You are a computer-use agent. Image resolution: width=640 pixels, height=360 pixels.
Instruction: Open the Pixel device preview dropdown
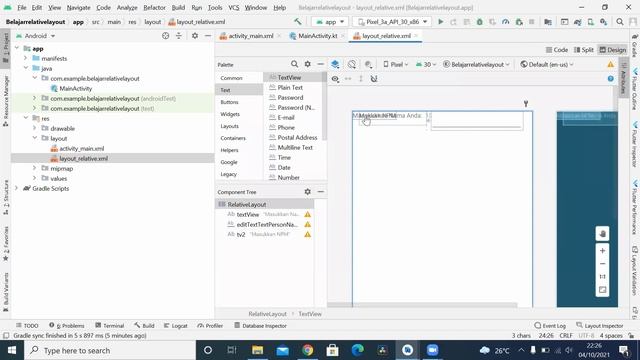396,64
